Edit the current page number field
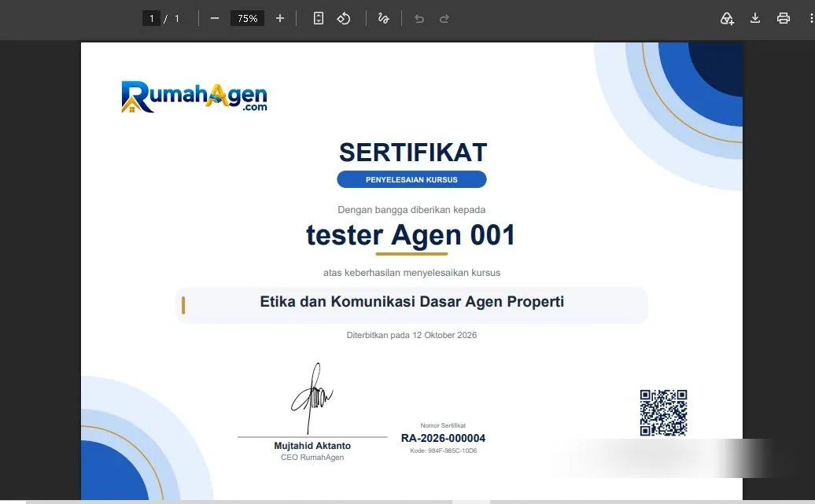Image resolution: width=815 pixels, height=504 pixels. point(151,19)
